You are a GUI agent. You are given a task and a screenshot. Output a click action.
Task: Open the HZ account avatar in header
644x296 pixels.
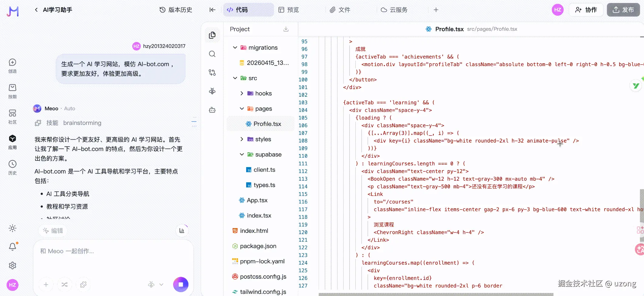coord(558,10)
